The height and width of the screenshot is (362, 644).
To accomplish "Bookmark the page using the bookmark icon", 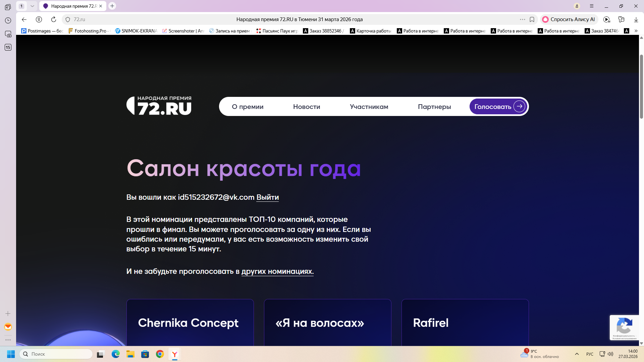I will click(532, 19).
